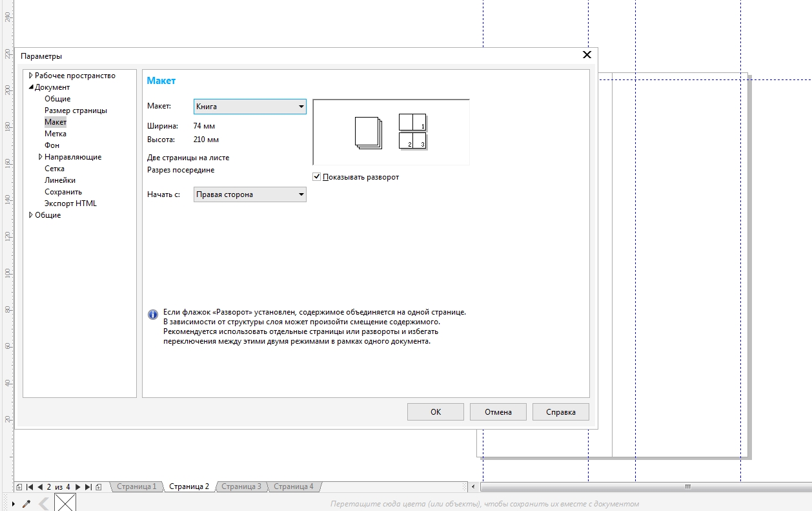The height and width of the screenshot is (511, 812).
Task: Switch to Страница 1 tab
Action: click(136, 486)
